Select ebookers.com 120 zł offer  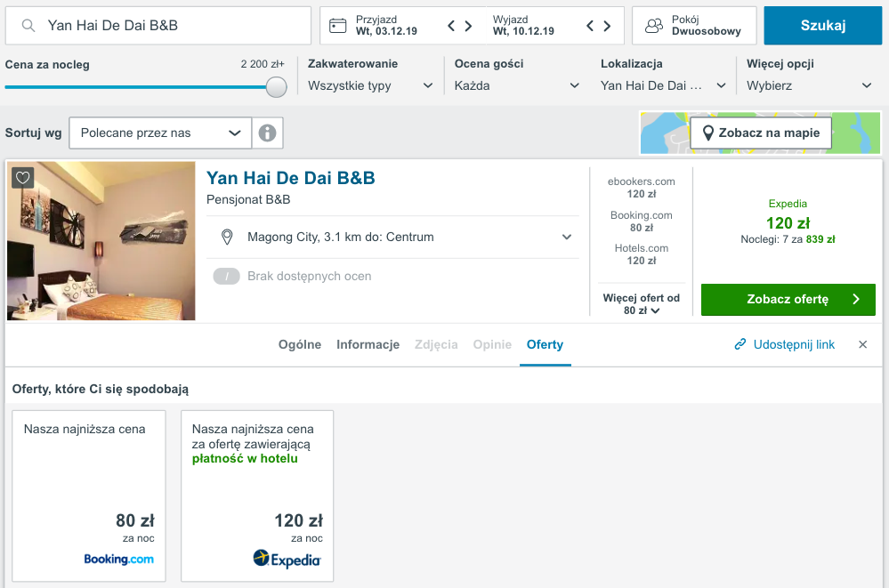click(x=642, y=188)
